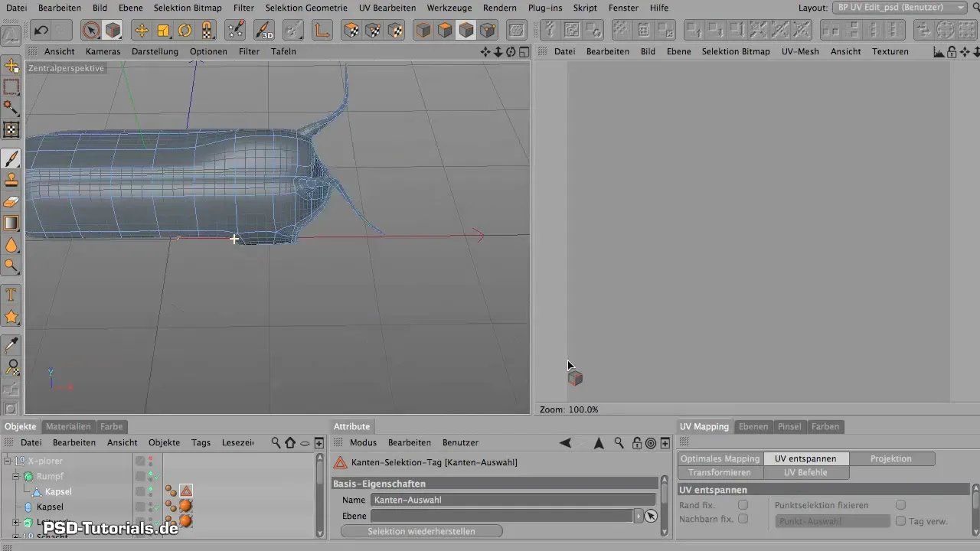Toggle Rumpf layer visibility box

(x=140, y=476)
